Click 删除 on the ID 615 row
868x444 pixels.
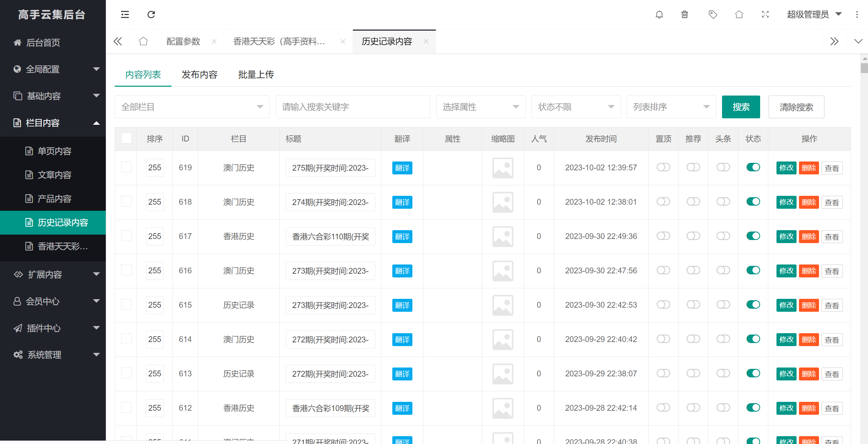[809, 305]
